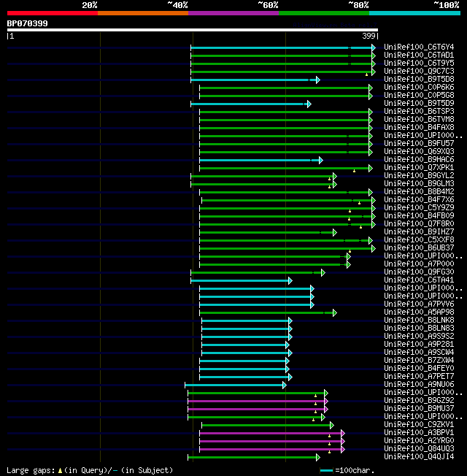Select the UniRef100_Q69XQ3 hit name
Image resolution: width=467 pixels, height=476 pixels.
(x=419, y=151)
